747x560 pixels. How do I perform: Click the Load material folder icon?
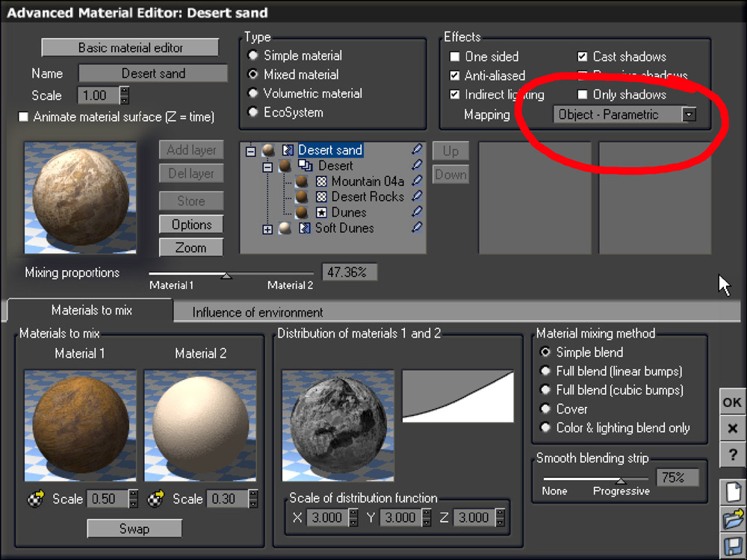point(733,519)
